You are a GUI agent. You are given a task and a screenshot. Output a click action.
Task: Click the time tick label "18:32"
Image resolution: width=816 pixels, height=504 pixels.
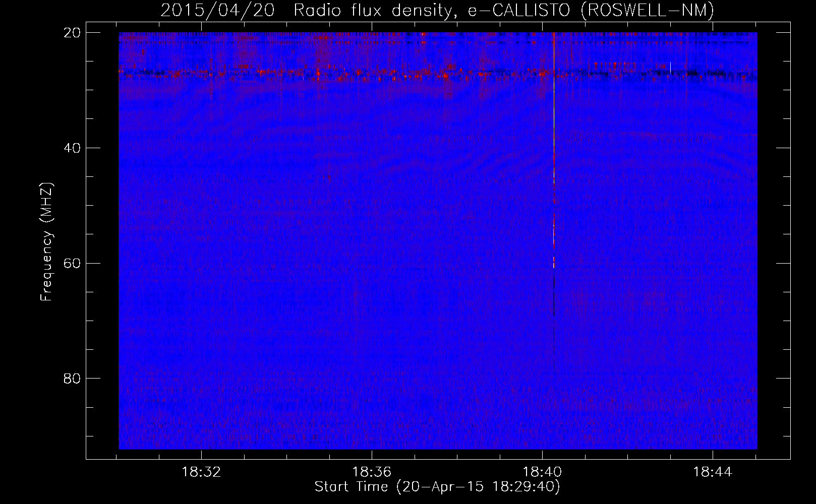(x=201, y=472)
